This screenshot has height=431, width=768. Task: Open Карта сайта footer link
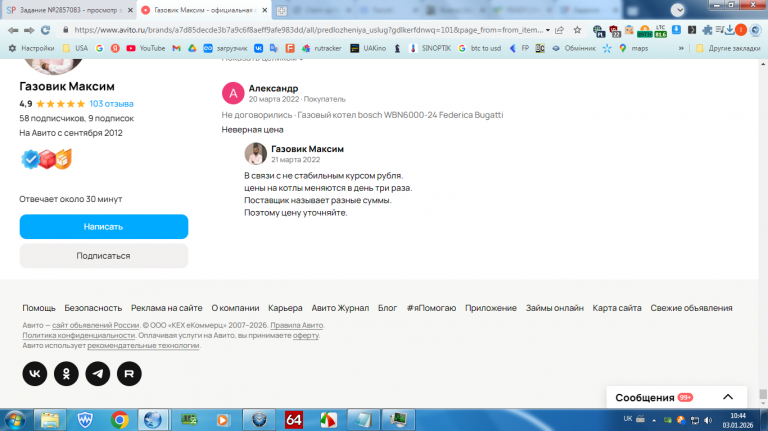click(617, 308)
